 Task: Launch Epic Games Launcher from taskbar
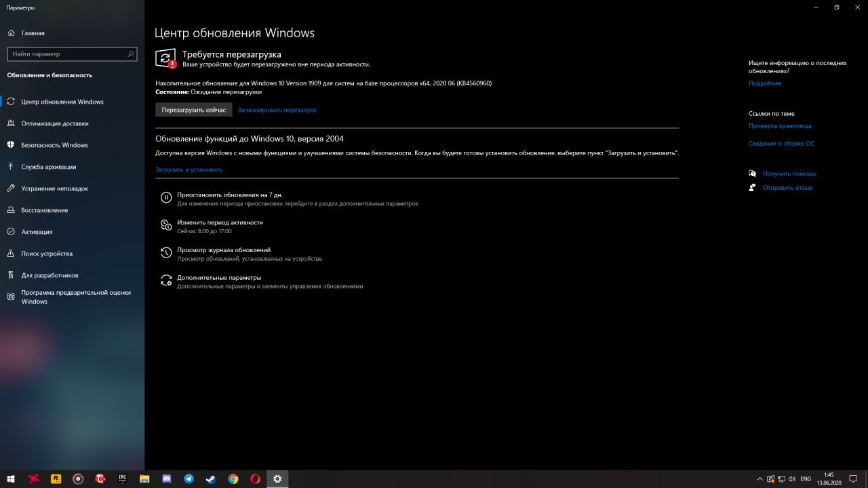coord(123,479)
